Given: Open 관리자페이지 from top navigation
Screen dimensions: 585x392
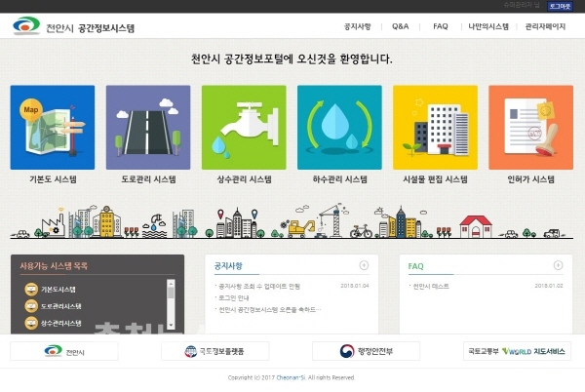Looking at the screenshot, I should 546,26.
